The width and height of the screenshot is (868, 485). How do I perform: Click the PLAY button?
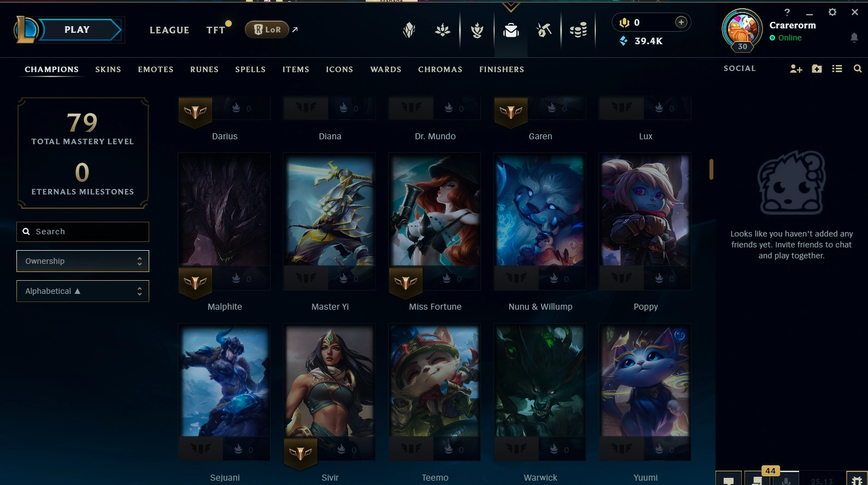click(77, 30)
